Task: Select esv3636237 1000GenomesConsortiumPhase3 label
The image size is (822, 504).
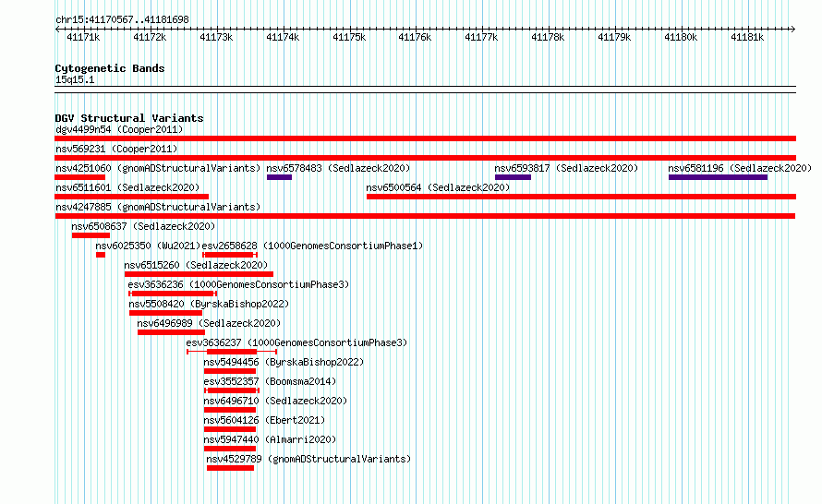Action: click(x=296, y=342)
